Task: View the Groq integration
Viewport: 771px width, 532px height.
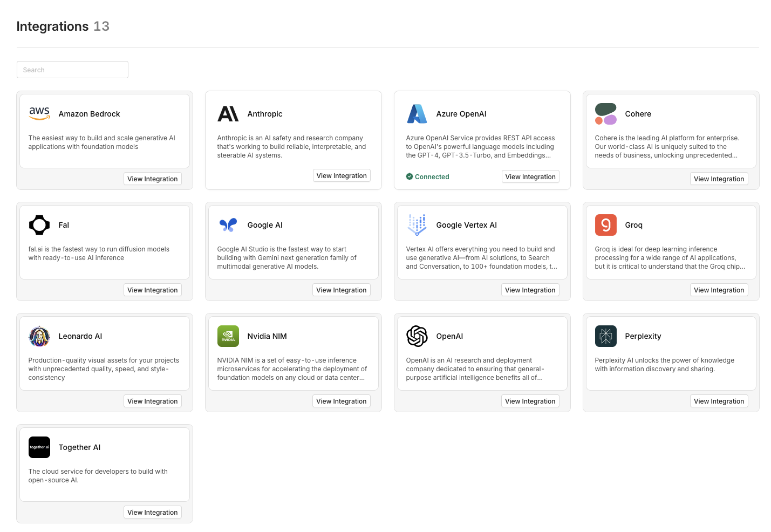Action: (x=719, y=290)
